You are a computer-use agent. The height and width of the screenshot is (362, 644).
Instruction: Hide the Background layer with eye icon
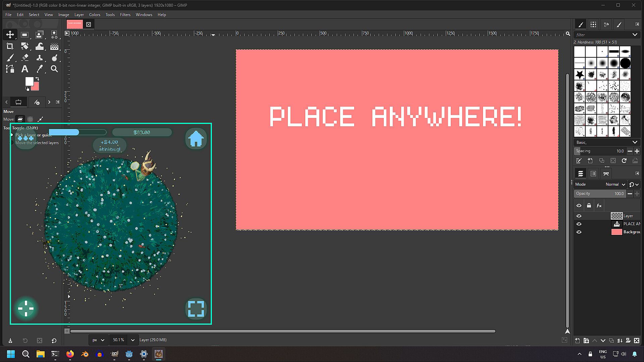click(579, 232)
